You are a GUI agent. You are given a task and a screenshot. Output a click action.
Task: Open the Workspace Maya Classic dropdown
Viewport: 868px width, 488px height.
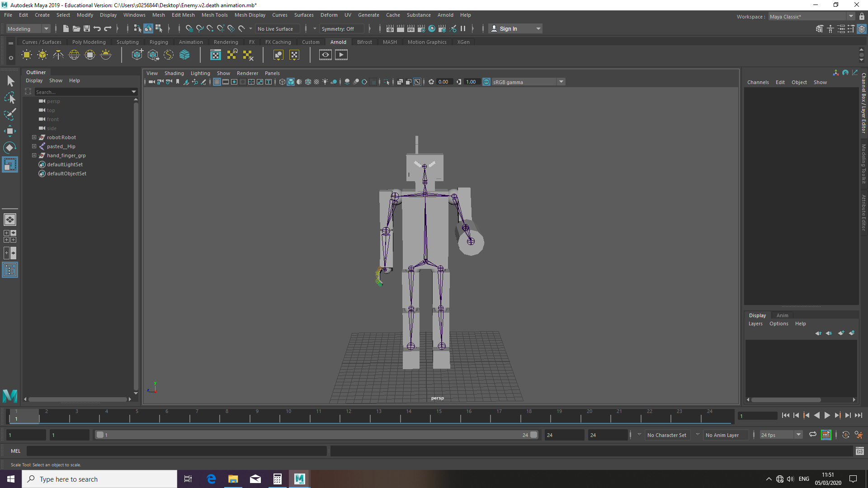pos(811,16)
